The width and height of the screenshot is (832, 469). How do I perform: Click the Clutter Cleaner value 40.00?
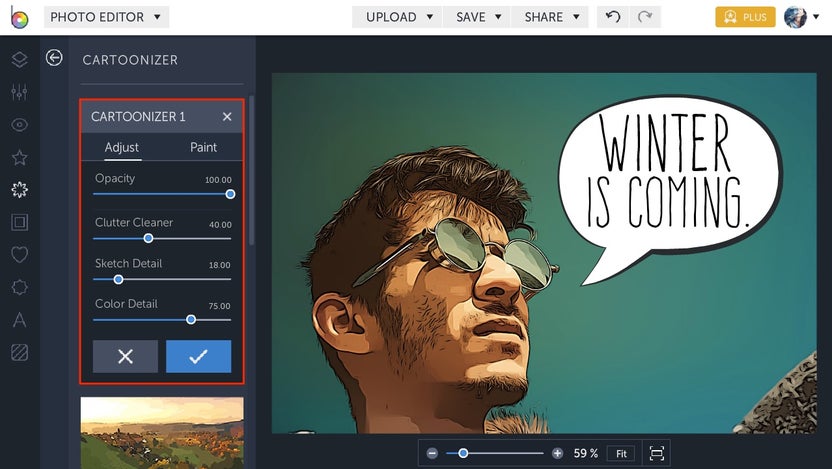tap(220, 224)
